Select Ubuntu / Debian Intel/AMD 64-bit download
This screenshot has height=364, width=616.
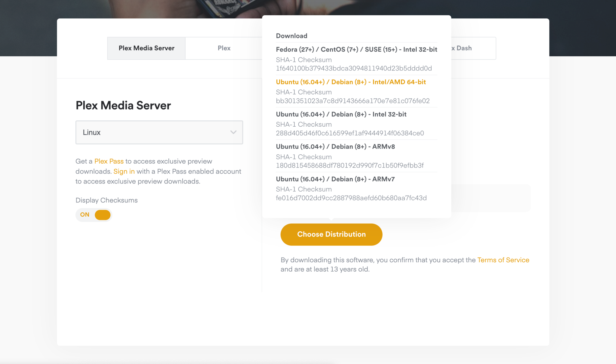pyautogui.click(x=351, y=82)
